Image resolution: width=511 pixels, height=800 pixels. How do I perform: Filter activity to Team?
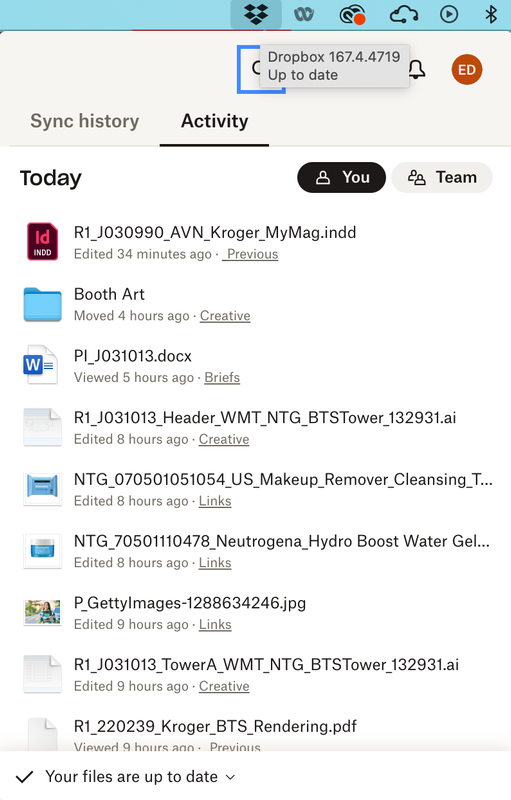click(x=442, y=177)
